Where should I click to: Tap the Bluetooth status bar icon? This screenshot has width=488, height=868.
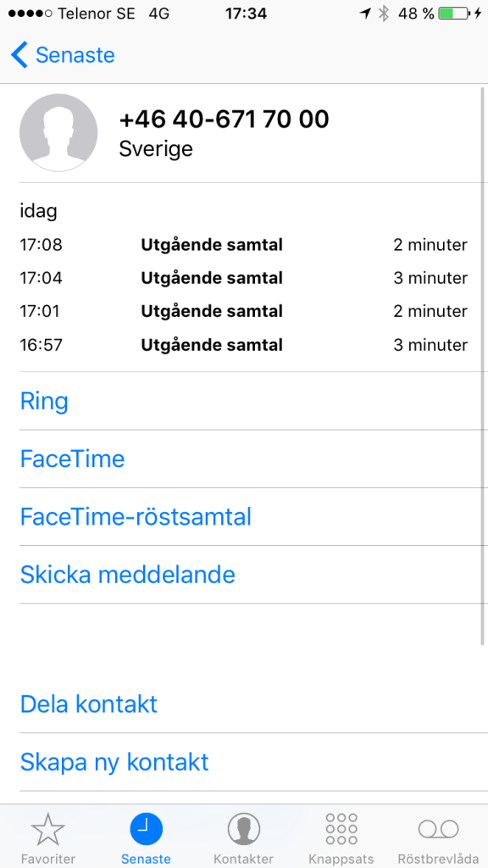[384, 14]
